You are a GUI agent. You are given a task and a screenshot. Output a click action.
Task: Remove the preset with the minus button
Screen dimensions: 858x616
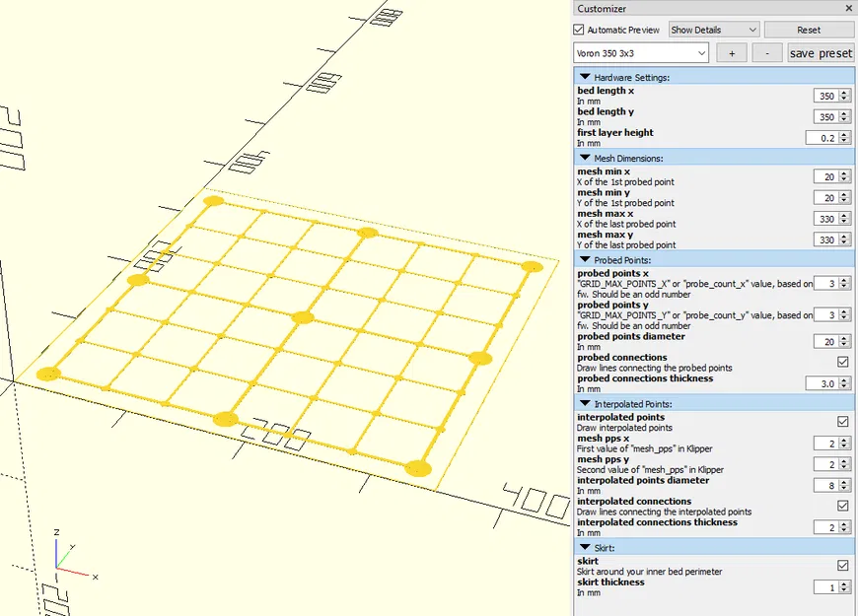pyautogui.click(x=766, y=53)
